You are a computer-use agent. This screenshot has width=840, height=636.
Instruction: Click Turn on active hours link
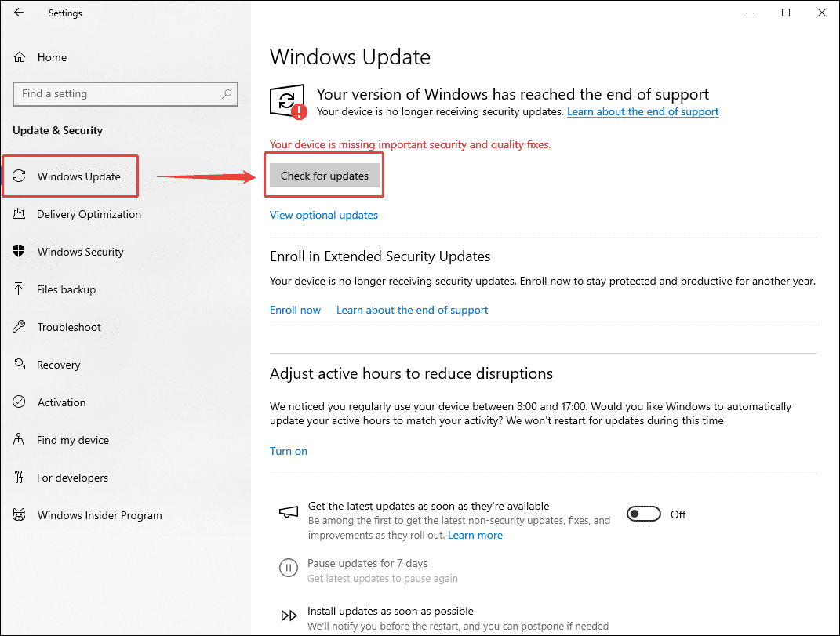pos(288,451)
